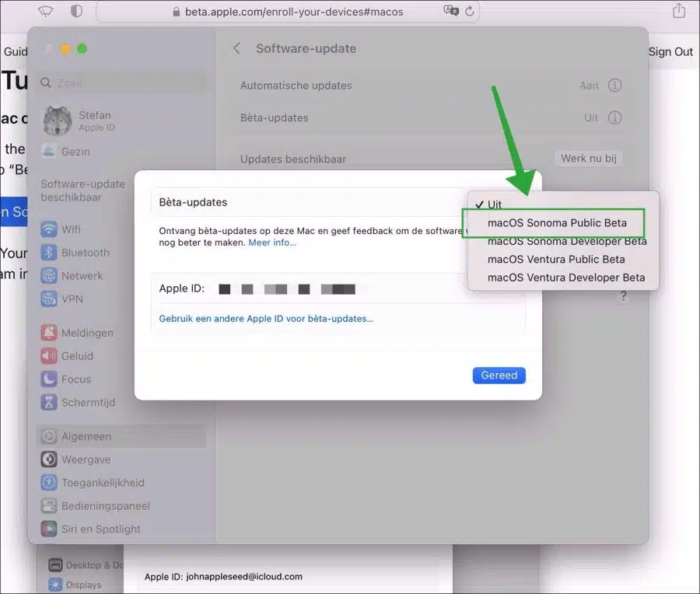
Task: Reload the page in Safari
Action: pos(470,11)
